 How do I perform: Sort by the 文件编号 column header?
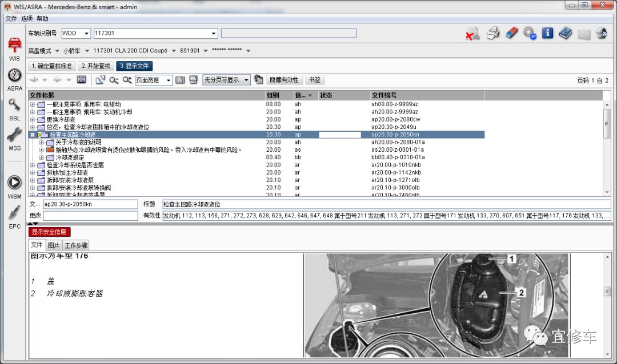point(427,95)
